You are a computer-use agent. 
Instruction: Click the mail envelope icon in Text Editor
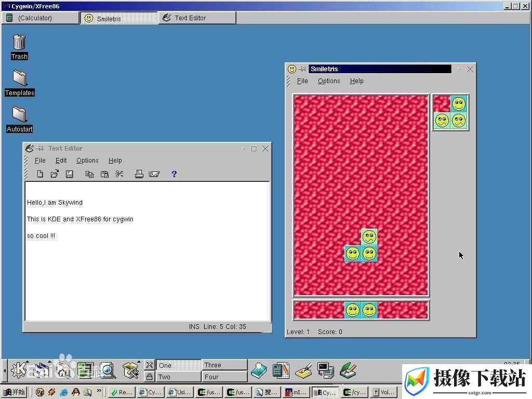pos(154,174)
